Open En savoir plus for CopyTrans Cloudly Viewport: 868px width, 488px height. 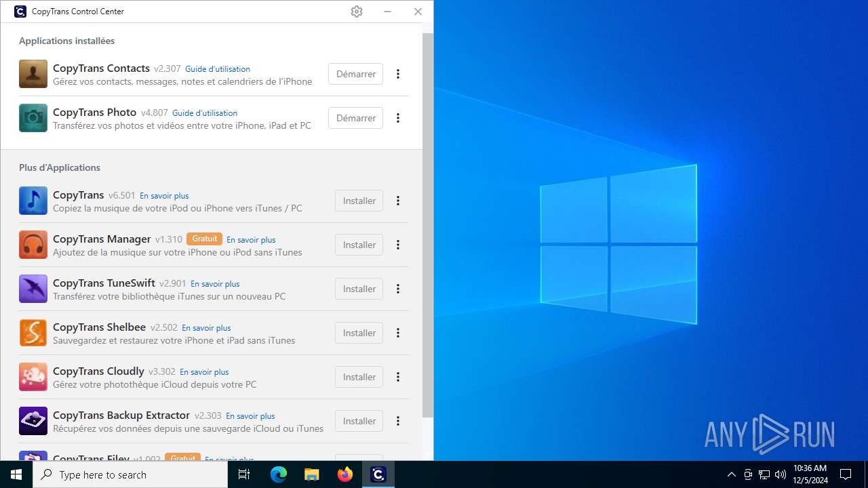(204, 372)
